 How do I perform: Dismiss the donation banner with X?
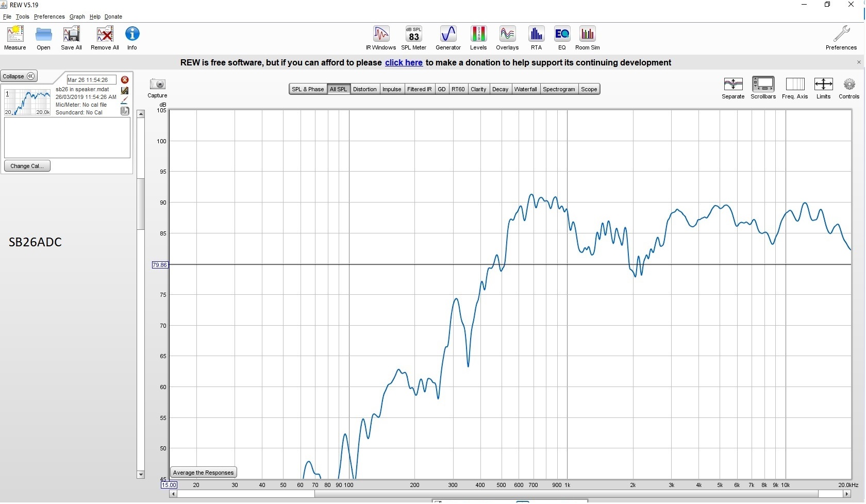click(x=859, y=62)
